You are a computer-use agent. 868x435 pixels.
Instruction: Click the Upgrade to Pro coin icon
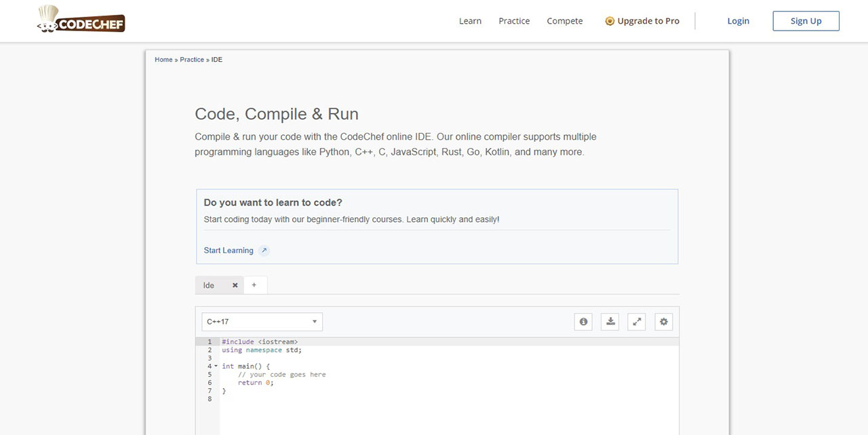point(610,21)
